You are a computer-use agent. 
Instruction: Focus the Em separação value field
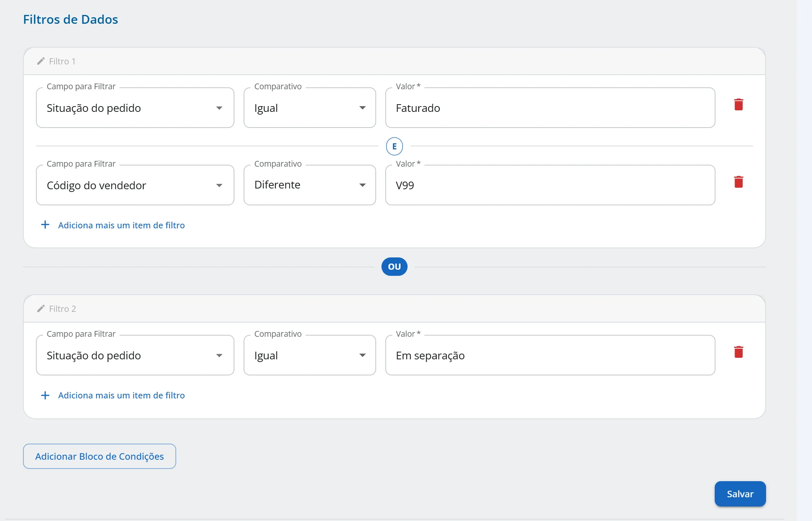coord(550,355)
